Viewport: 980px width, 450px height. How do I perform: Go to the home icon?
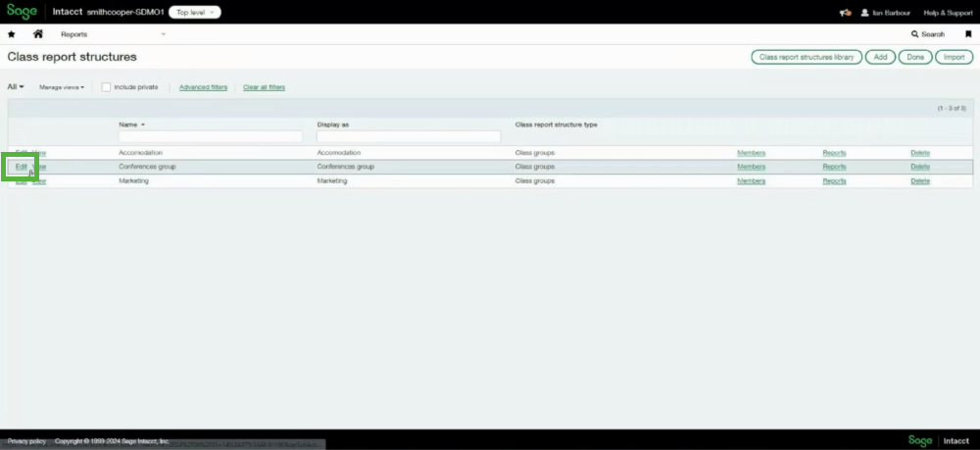pyautogui.click(x=38, y=34)
